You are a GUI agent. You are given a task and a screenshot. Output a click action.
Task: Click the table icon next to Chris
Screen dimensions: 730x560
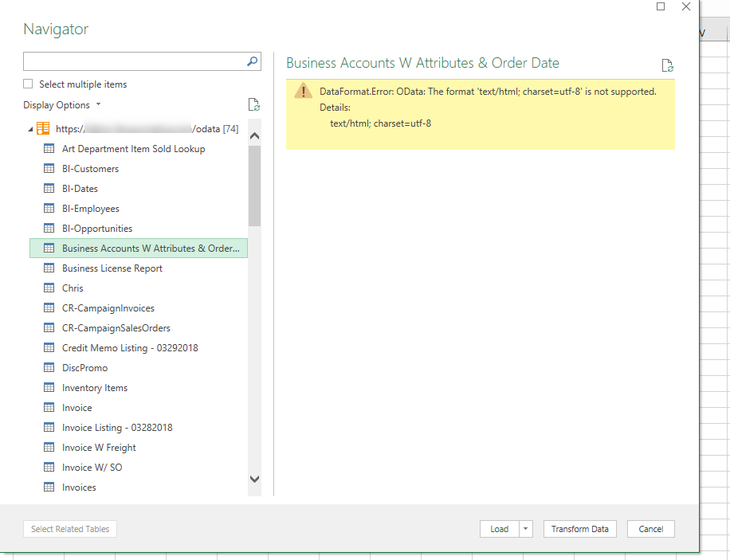coord(49,288)
